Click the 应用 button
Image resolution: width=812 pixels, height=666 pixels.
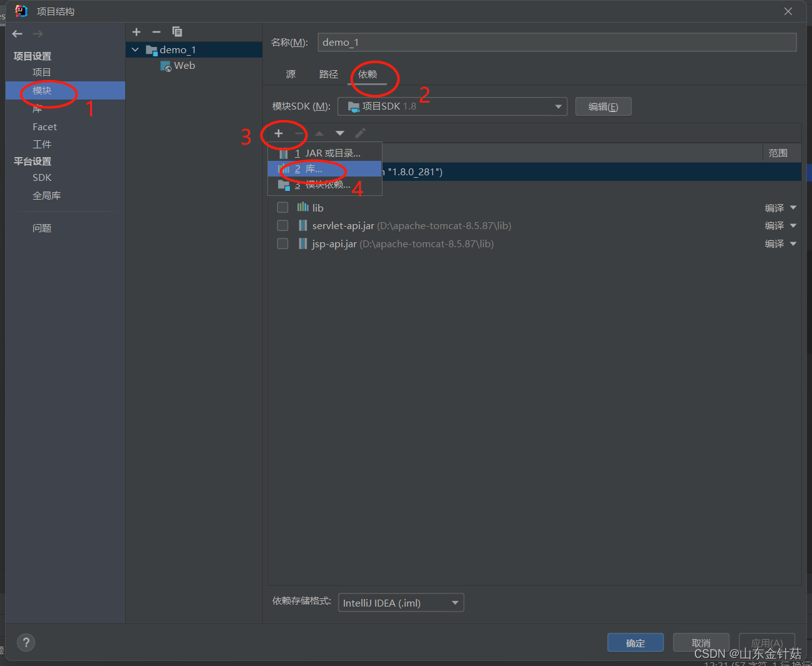coord(767,643)
